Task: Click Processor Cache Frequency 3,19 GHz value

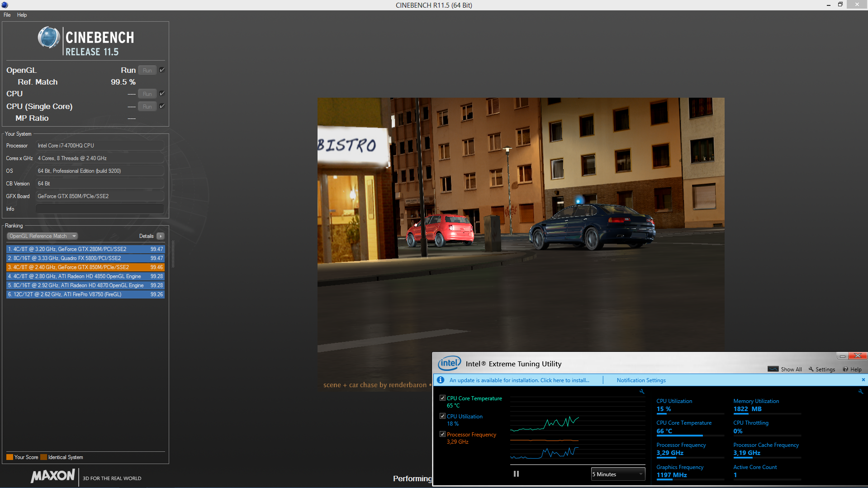Action: 747,453
